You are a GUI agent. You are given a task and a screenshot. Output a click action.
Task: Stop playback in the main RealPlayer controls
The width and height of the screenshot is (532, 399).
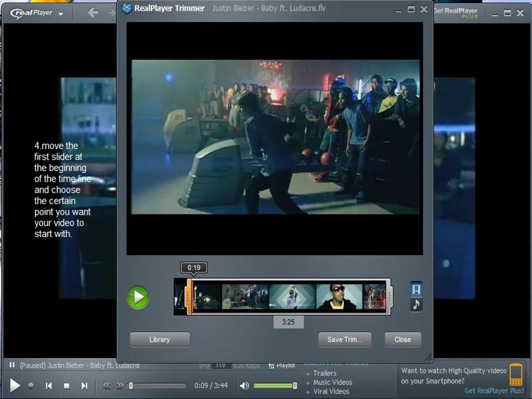point(66,386)
